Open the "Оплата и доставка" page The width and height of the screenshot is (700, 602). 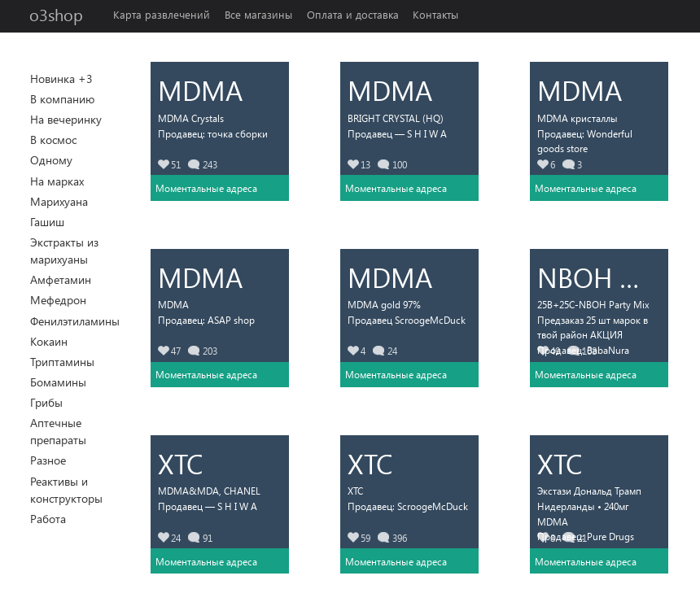tap(352, 15)
